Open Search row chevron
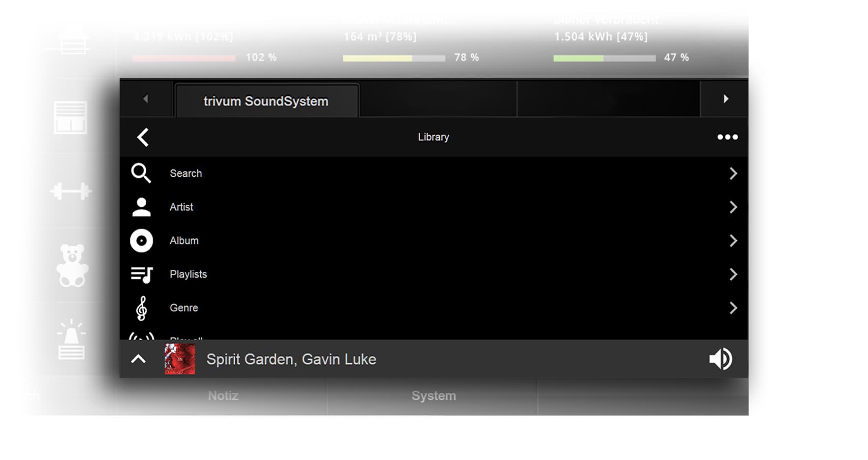The height and width of the screenshot is (460, 868). pyautogui.click(x=733, y=173)
